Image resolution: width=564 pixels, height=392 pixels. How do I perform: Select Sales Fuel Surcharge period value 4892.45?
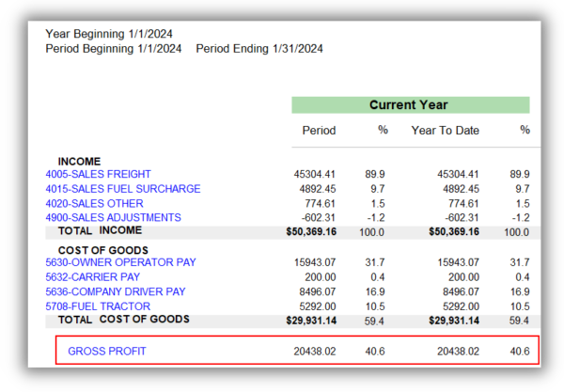pos(318,189)
